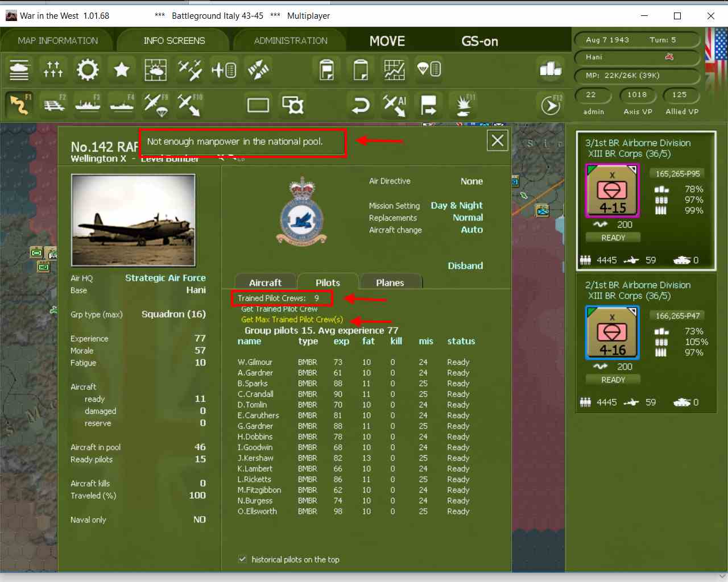Switch to the Pilots tab

328,282
